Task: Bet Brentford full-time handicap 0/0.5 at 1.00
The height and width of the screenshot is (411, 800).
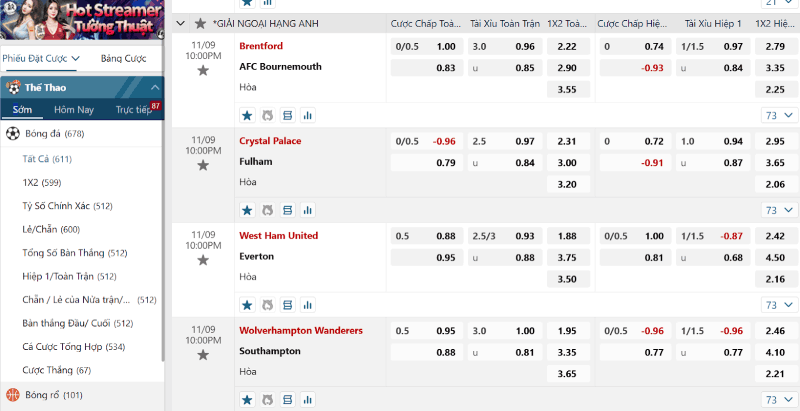Action: point(427,46)
